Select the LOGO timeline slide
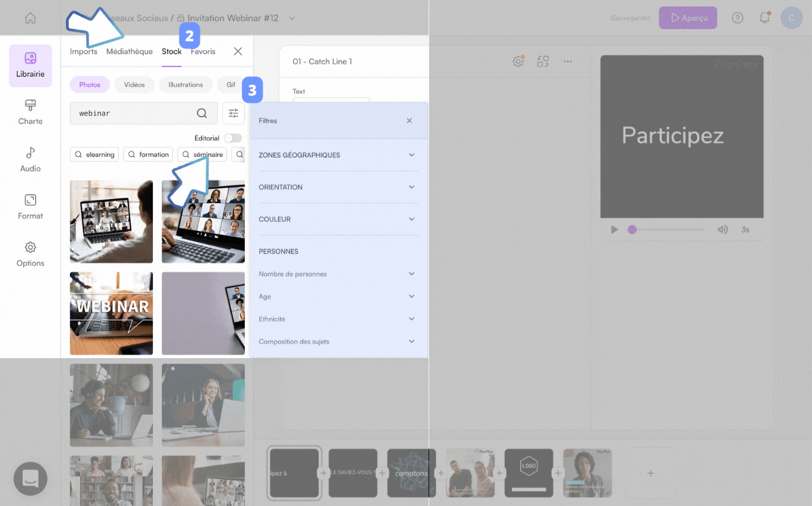The height and width of the screenshot is (506, 812). tap(529, 473)
